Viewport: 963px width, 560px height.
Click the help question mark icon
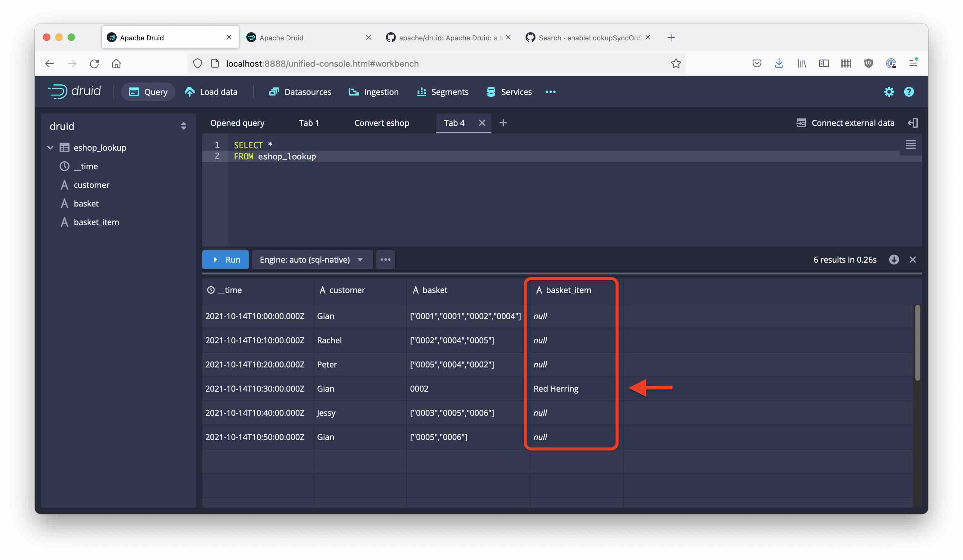pyautogui.click(x=908, y=91)
